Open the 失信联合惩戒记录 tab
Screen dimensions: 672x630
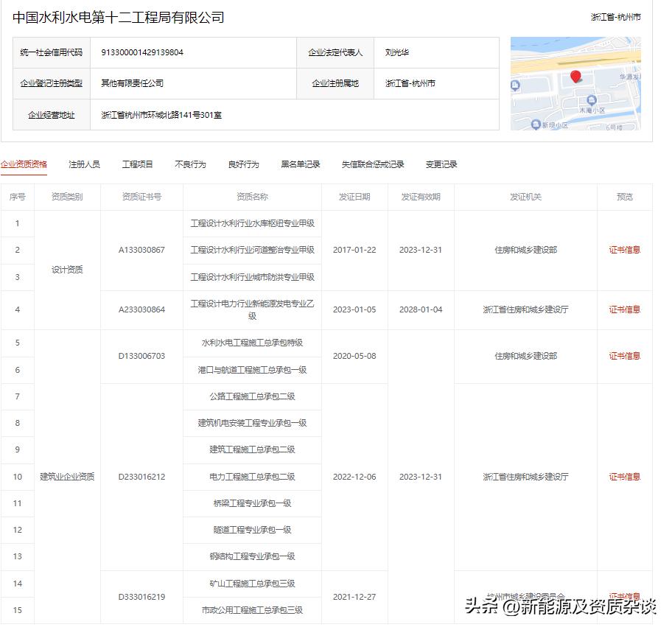371,164
